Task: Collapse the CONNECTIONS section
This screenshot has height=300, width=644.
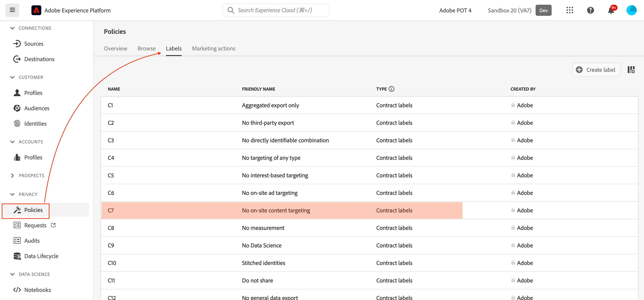Action: [12, 28]
